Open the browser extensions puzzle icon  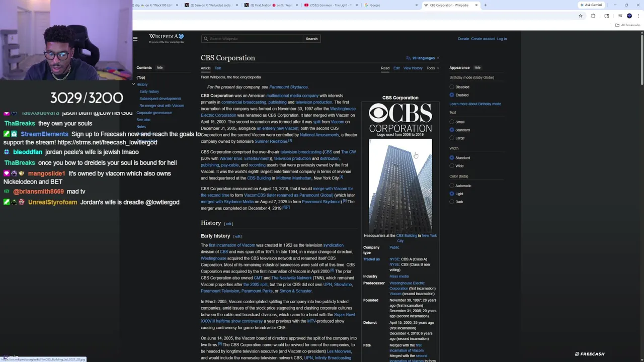593,16
